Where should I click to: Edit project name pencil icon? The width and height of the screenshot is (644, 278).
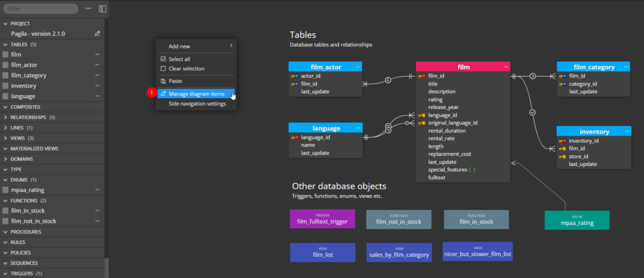pos(97,34)
